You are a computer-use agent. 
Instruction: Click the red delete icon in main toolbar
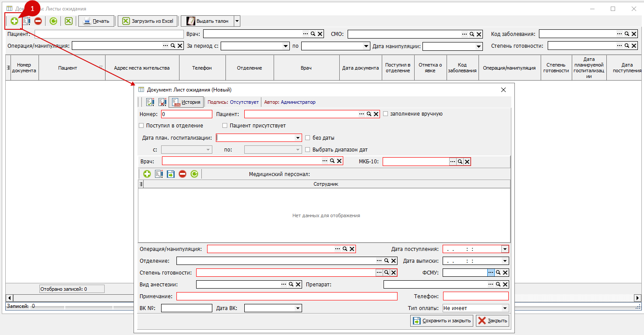38,21
